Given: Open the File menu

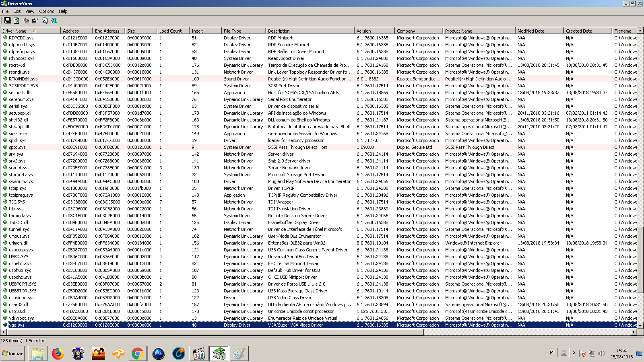Looking at the screenshot, I should [5, 11].
